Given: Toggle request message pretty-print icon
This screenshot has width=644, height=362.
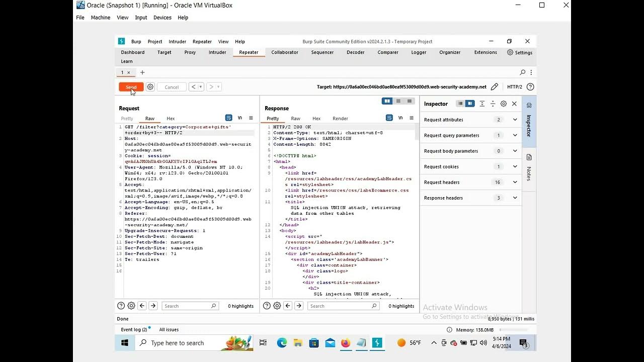Looking at the screenshot, I should point(229,118).
